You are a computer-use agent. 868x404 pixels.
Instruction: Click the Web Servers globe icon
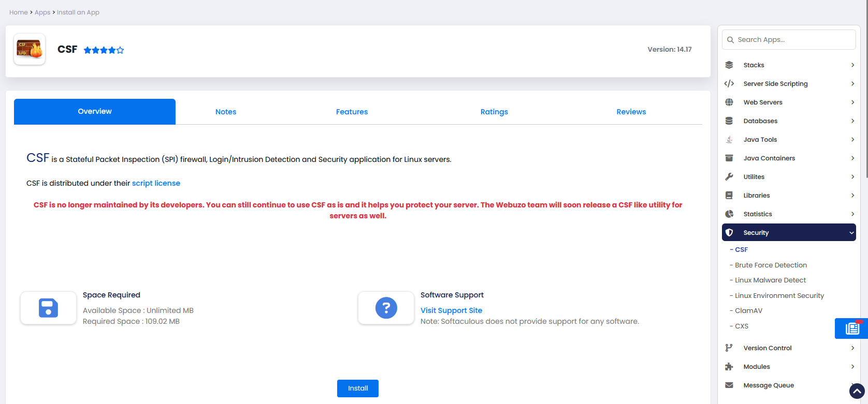(729, 102)
